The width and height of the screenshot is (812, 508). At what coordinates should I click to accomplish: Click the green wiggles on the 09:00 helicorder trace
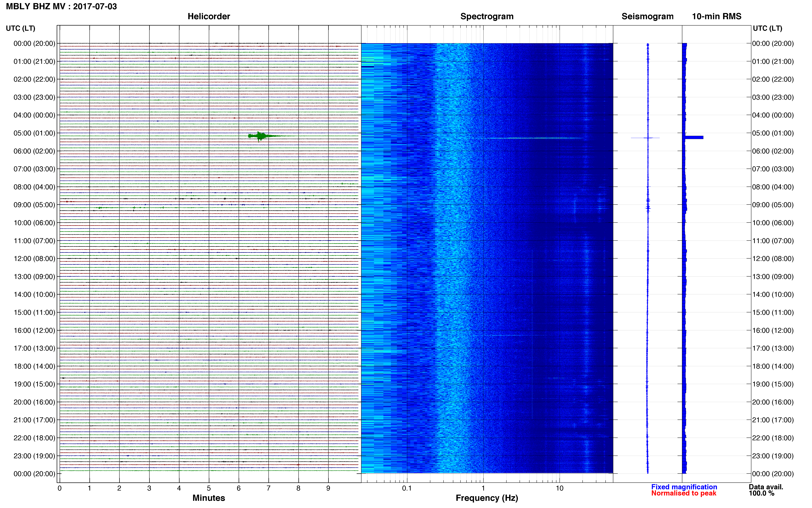[131, 208]
